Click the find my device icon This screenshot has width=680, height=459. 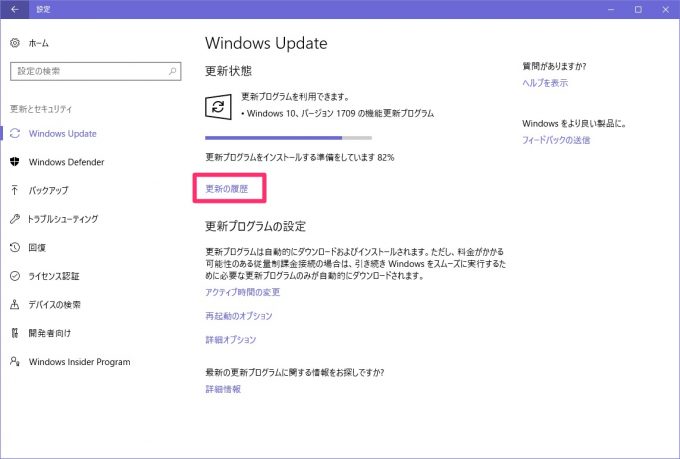(15, 305)
